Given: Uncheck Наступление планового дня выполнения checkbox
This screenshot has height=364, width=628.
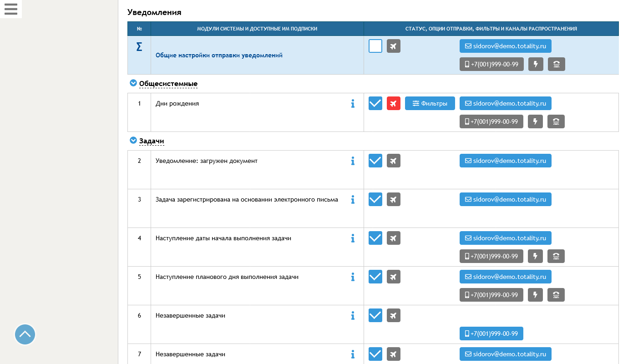Looking at the screenshot, I should click(375, 277).
